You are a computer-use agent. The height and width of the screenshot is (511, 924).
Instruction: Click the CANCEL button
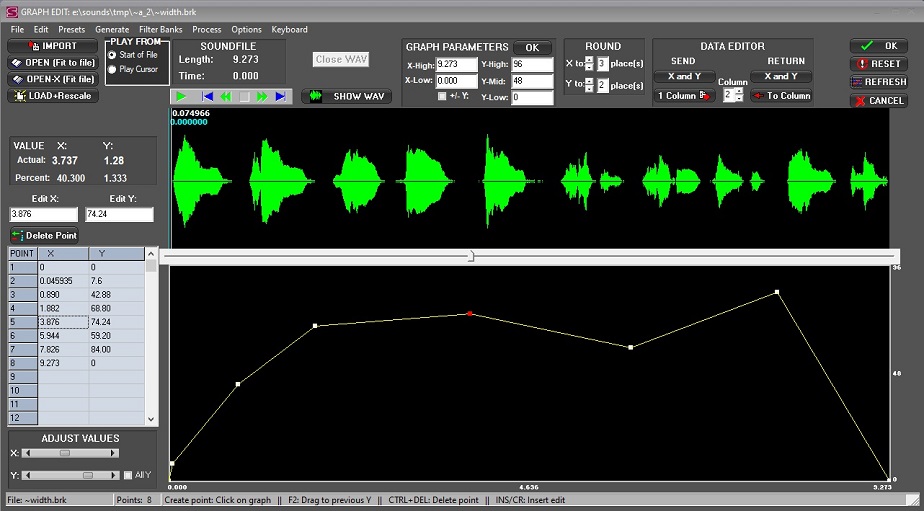click(879, 101)
